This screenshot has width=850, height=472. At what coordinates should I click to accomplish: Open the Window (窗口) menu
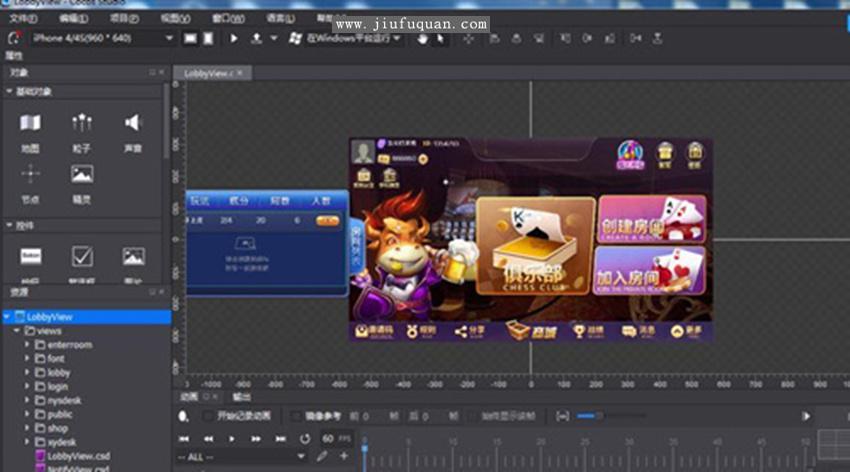[x=228, y=19]
